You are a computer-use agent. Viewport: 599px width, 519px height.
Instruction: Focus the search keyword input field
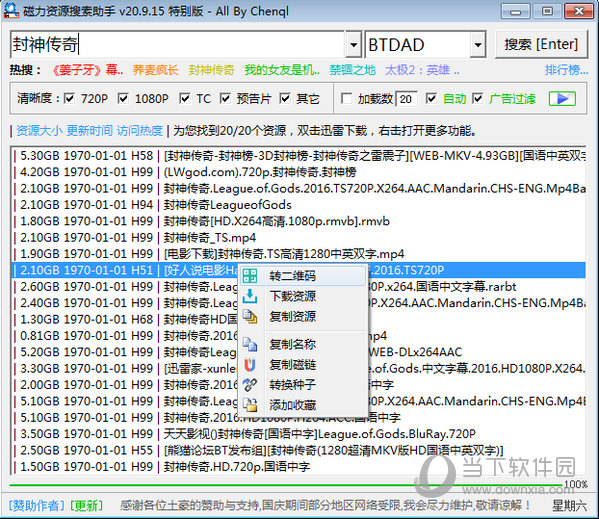[x=178, y=45]
